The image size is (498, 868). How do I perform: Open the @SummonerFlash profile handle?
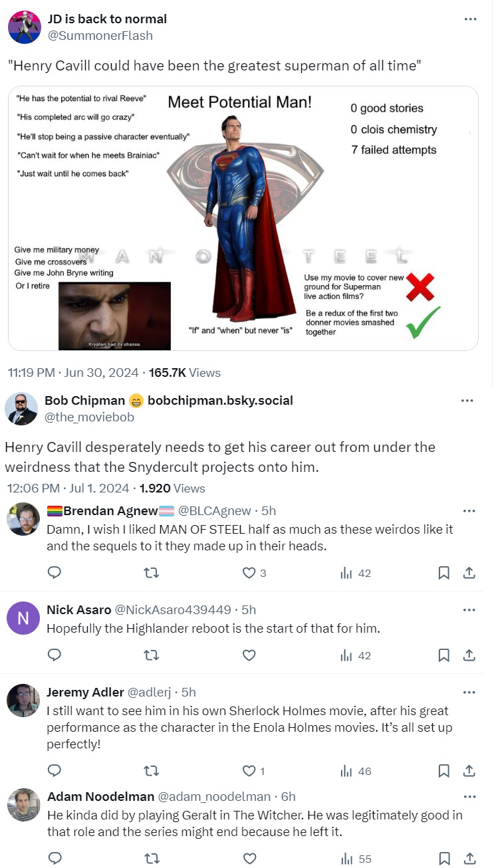coord(100,36)
